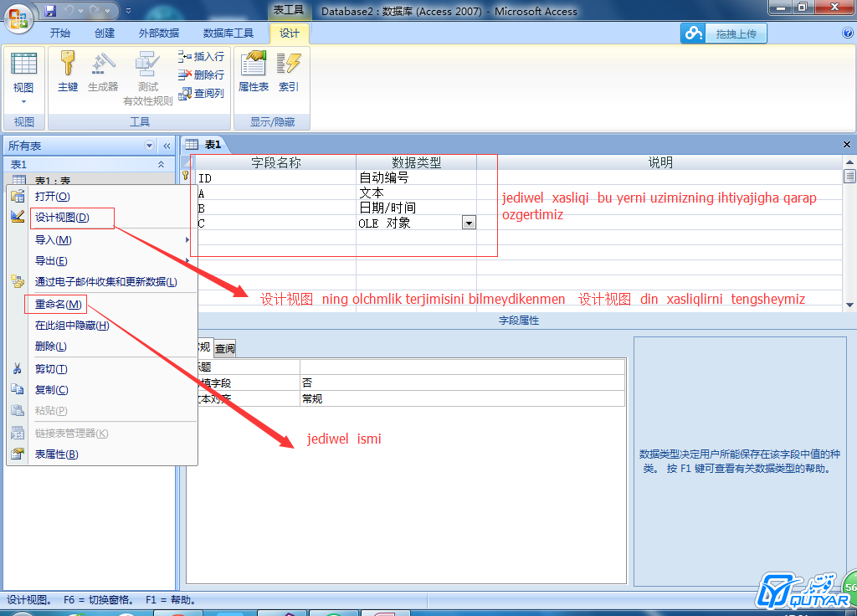
Task: Click the 文本 data type cell
Action: (417, 193)
